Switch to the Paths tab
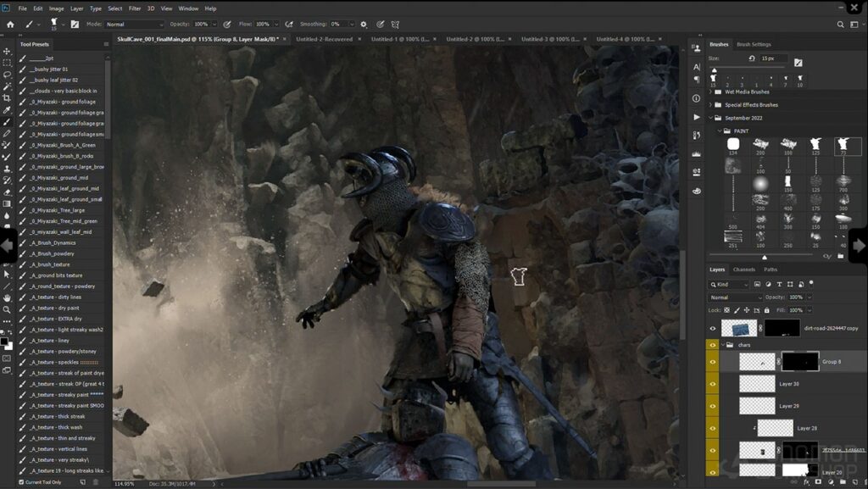Image resolution: width=868 pixels, height=489 pixels. click(x=770, y=270)
